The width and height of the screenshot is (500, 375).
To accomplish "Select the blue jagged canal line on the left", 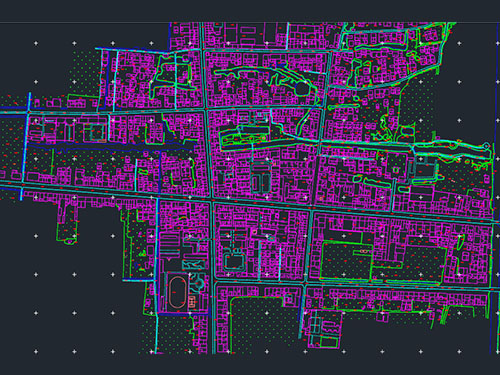I will [110, 148].
